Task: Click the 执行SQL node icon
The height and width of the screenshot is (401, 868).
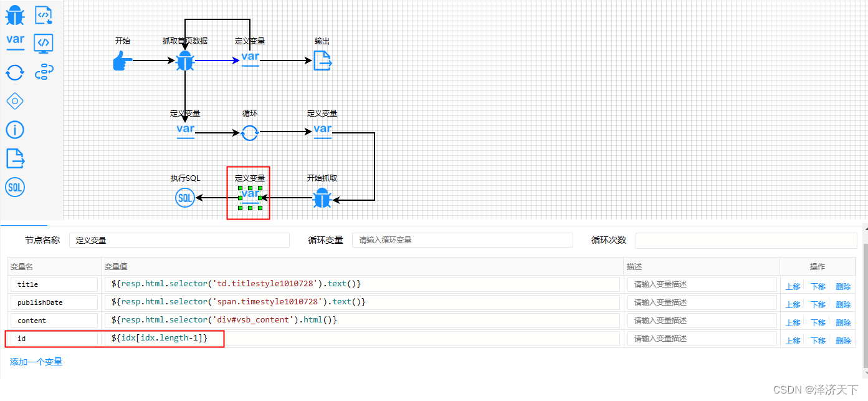Action: (185, 198)
